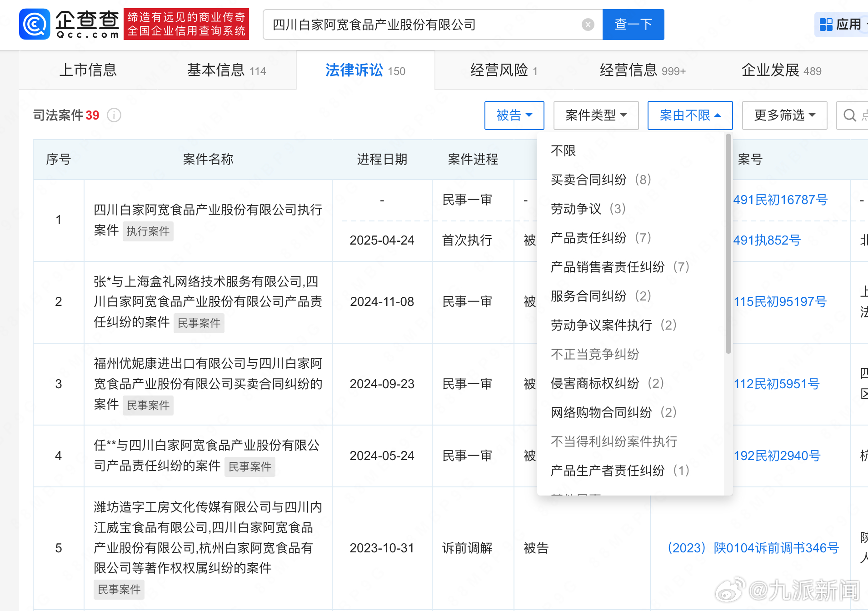Click date 2024-05-24 in row 4
This screenshot has width=868, height=611.
tap(382, 456)
